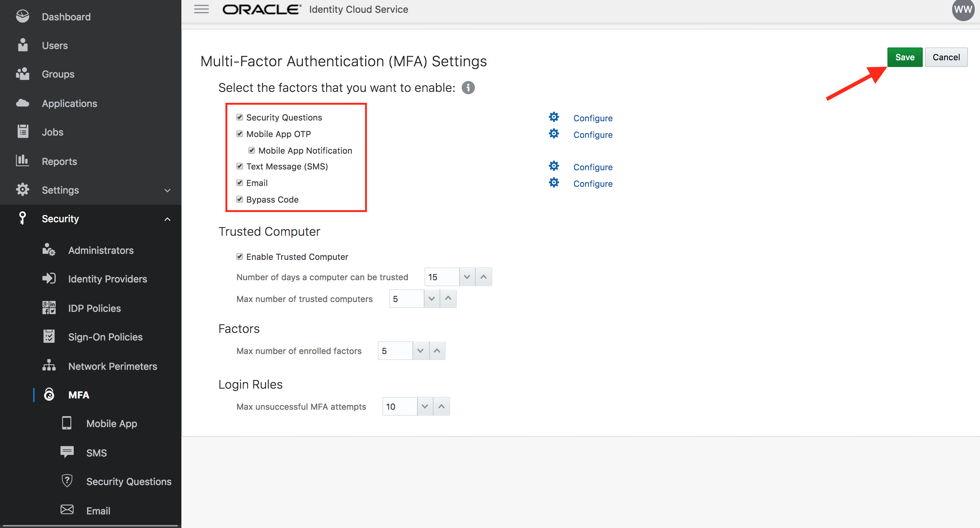The image size is (980, 528).
Task: Click the gear icon for Security Questions
Action: tap(554, 117)
